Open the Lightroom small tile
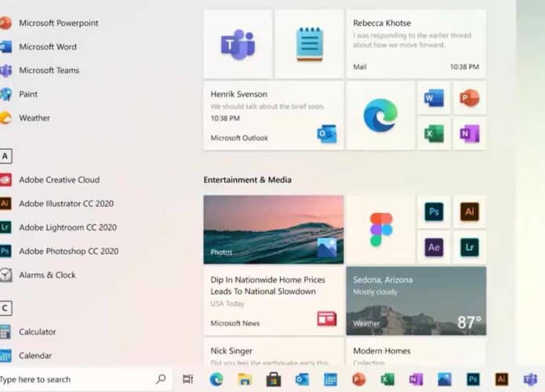Screen dimensions: 545x392 [x=470, y=248]
